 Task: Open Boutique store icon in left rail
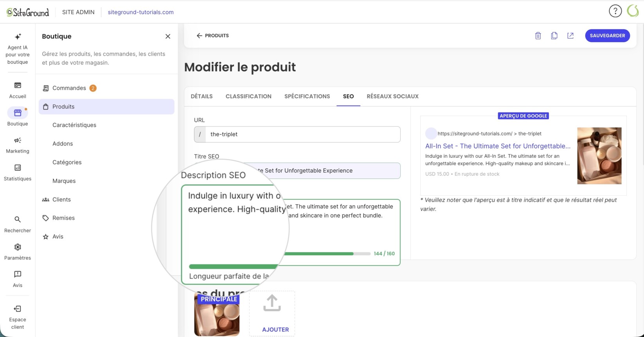(x=18, y=113)
